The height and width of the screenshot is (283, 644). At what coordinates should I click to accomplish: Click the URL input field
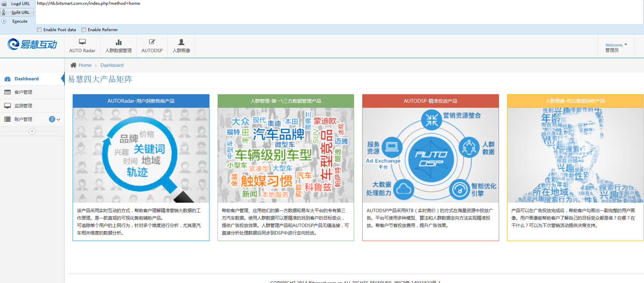pos(339,12)
